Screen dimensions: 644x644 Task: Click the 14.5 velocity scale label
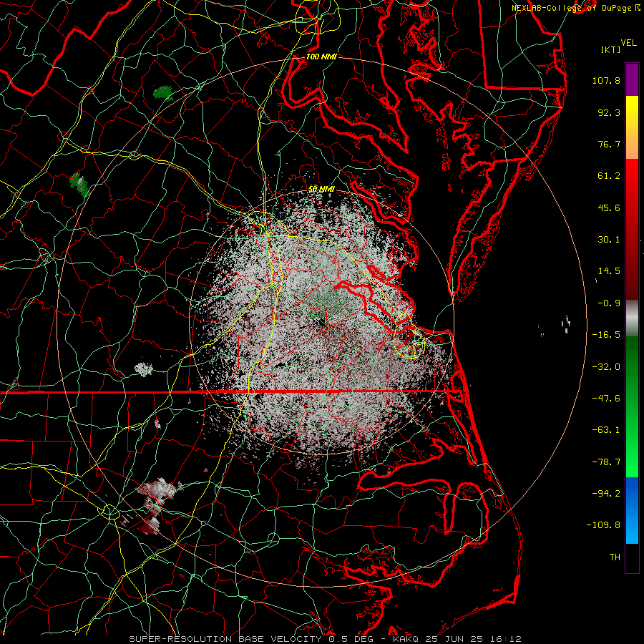[x=609, y=271]
